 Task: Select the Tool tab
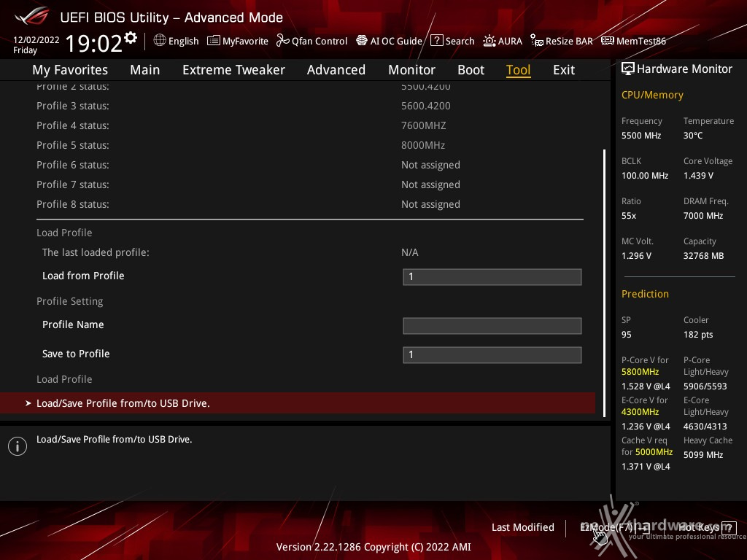[x=519, y=70]
